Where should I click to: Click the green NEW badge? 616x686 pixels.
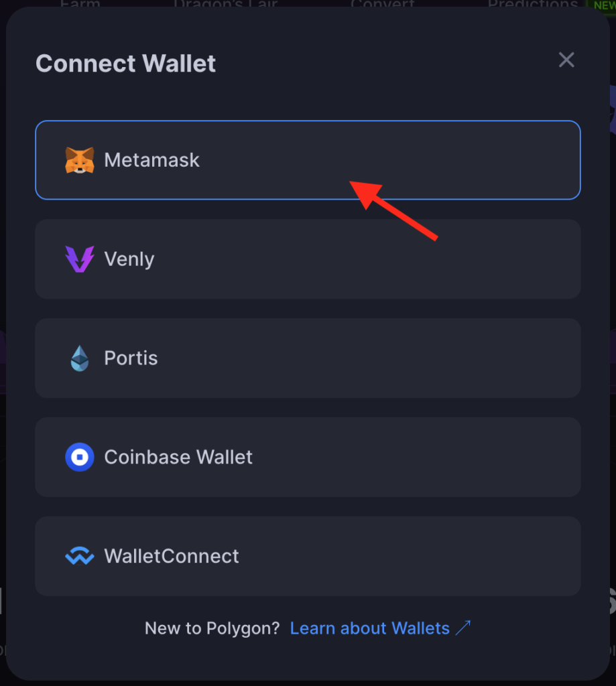(603, 5)
